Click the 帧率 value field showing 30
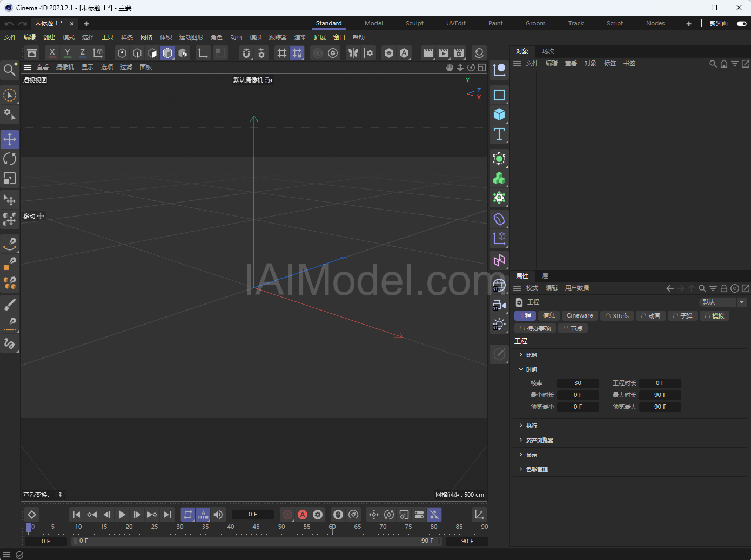This screenshot has width=751, height=560. coord(578,383)
